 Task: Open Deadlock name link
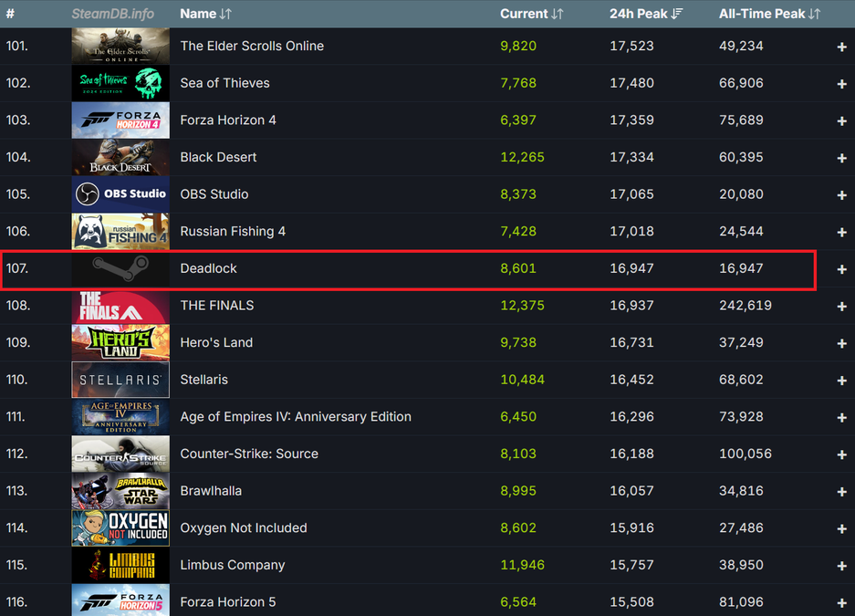[208, 268]
